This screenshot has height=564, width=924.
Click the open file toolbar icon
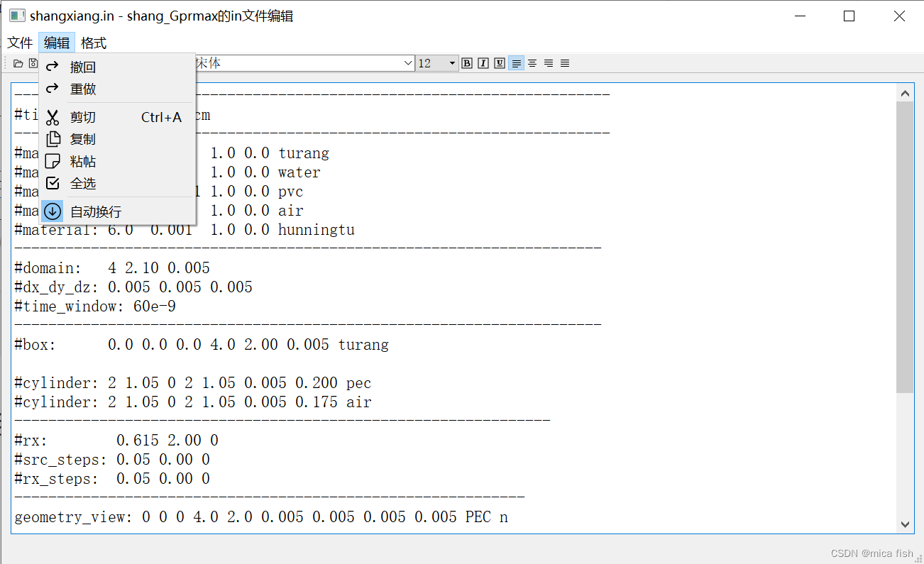point(18,63)
